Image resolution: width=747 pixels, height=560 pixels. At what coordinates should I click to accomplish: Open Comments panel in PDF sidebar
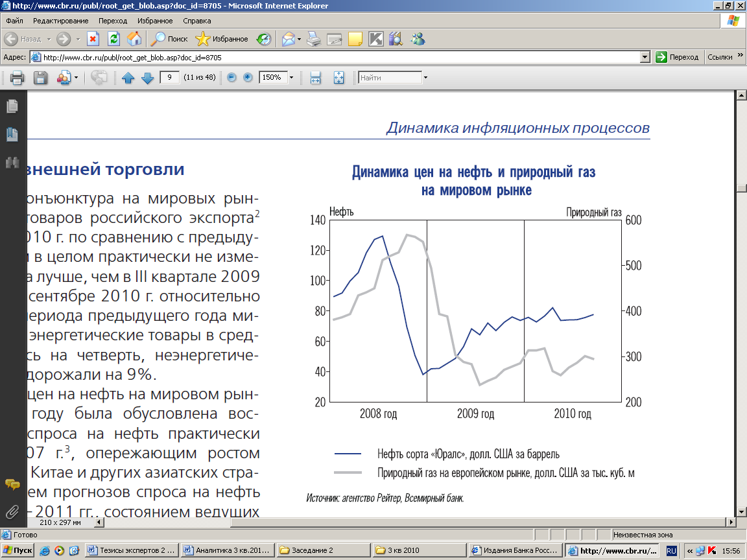(12, 485)
